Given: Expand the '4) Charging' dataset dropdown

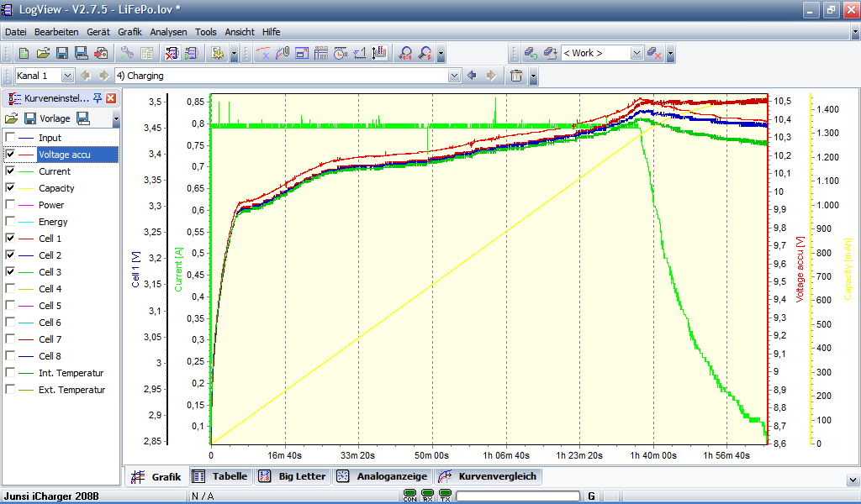Looking at the screenshot, I should 454,76.
